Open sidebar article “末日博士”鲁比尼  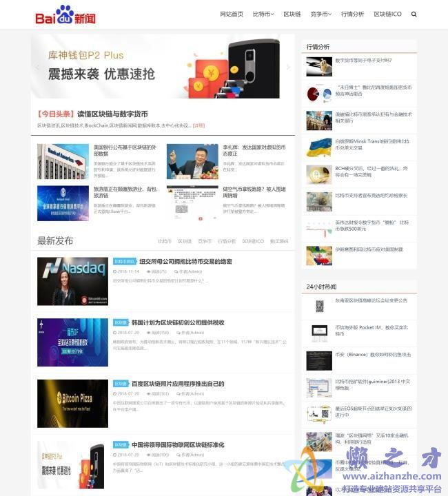(x=374, y=90)
